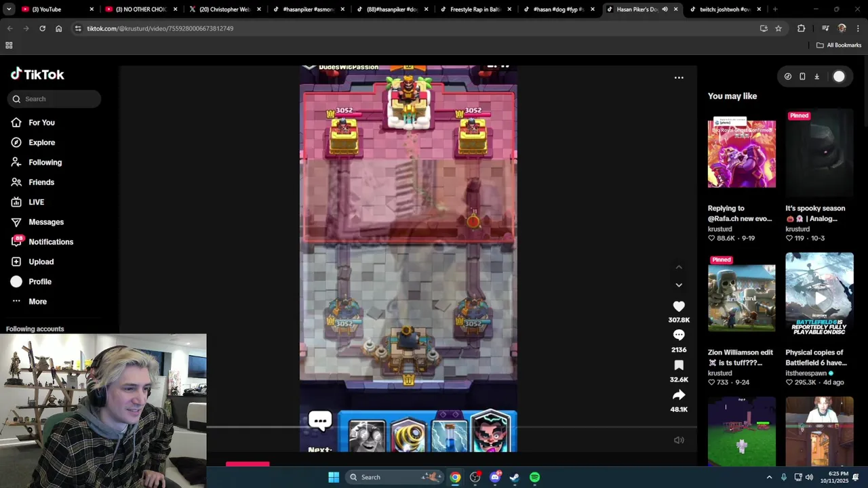Go to previous video with up chevron

coord(679,268)
